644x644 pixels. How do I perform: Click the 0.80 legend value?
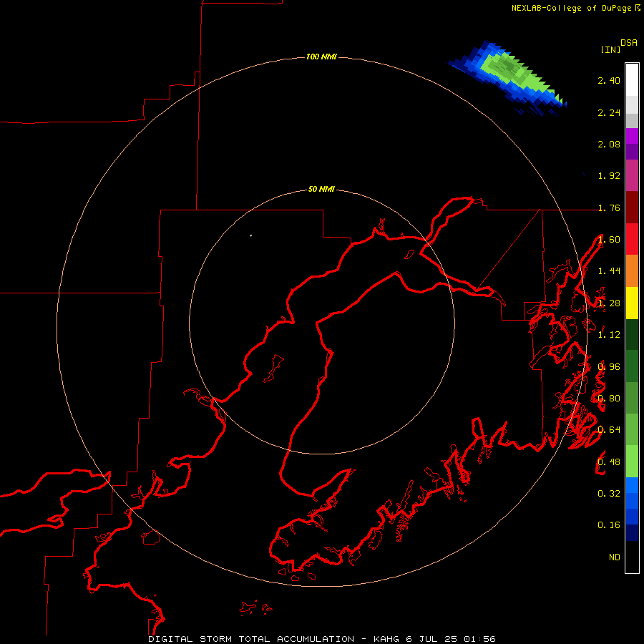point(609,399)
